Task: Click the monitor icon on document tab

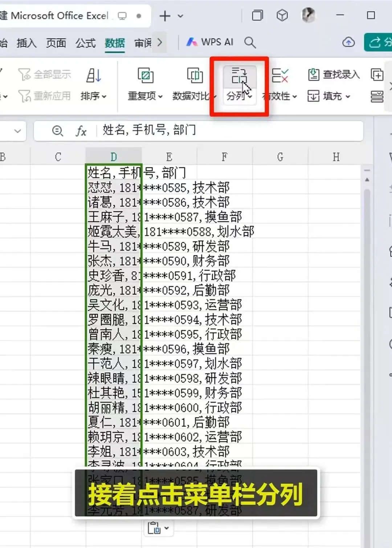Action: 122,16
